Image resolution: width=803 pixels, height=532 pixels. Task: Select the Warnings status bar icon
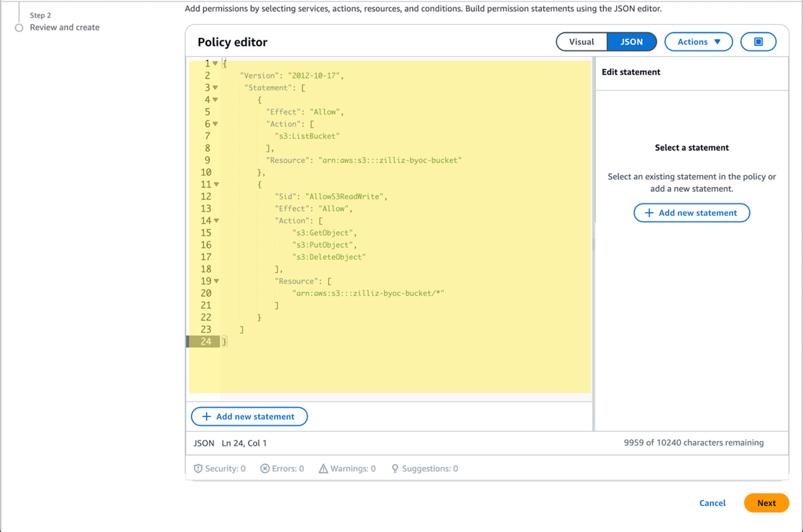click(323, 468)
